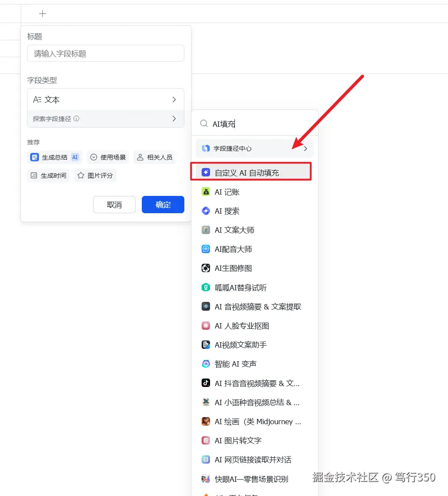Screen dimensions: 448x496
Task: Click the AI 人脸专业抠图 pink icon
Action: pos(206,325)
